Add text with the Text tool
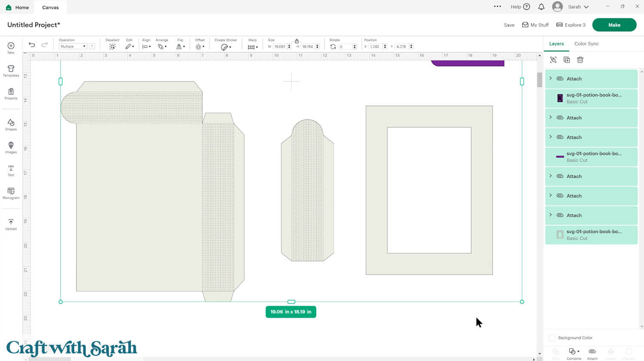 click(x=11, y=170)
